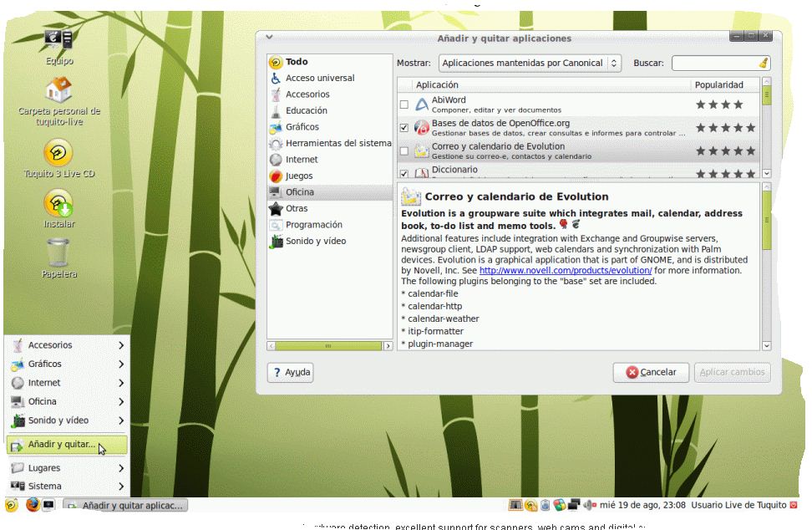Select Herramientas del sistema category

click(329, 143)
